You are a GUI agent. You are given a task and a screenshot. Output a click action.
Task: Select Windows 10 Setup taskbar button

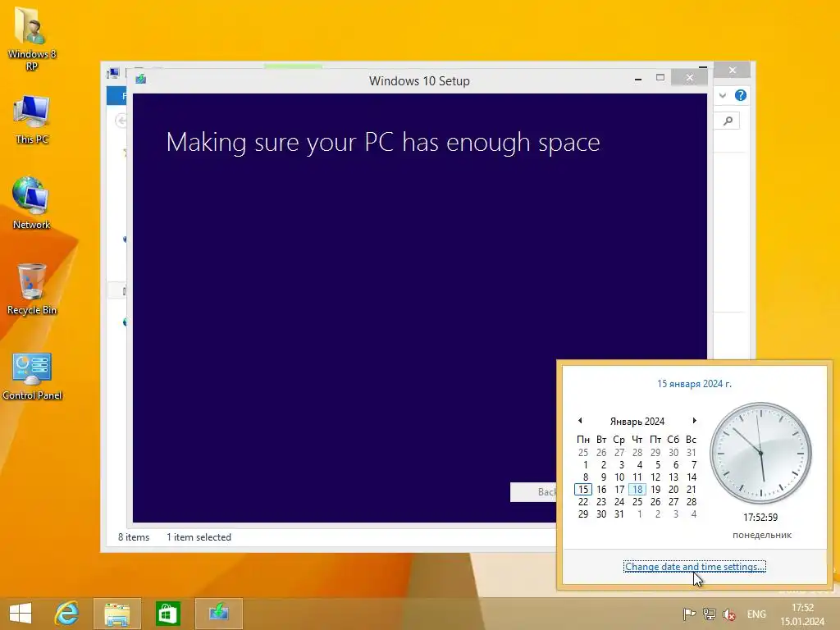218,614
